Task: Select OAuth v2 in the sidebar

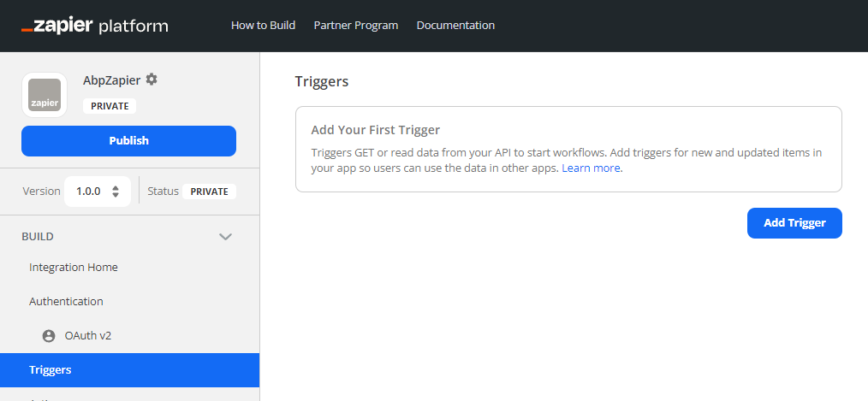Action: (x=88, y=336)
